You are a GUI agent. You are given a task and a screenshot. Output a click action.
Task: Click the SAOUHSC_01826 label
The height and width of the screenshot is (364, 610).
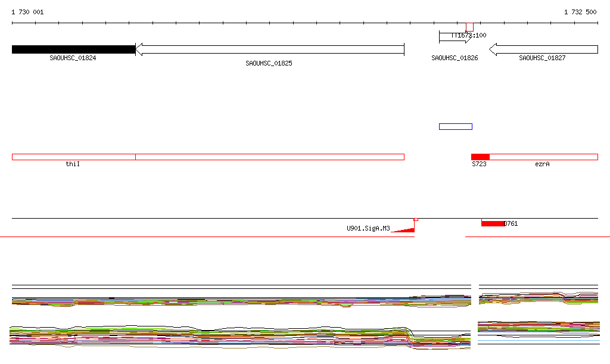click(455, 58)
